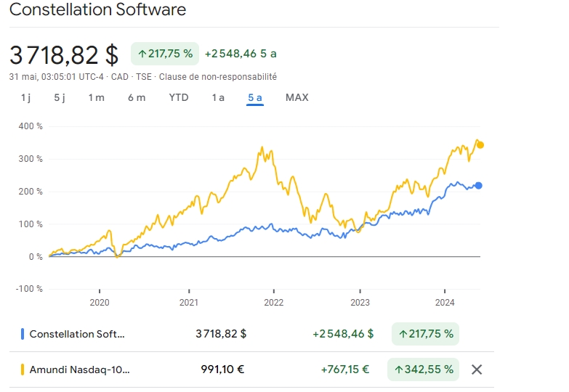Click the Constellation Soft... legend row name

pyautogui.click(x=77, y=334)
